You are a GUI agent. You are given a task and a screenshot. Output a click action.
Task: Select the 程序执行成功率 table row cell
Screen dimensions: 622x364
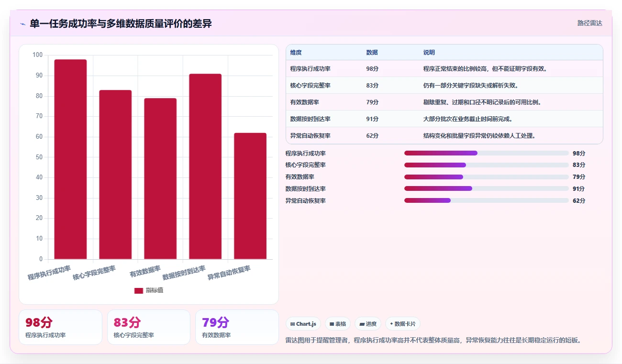pyautogui.click(x=310, y=69)
